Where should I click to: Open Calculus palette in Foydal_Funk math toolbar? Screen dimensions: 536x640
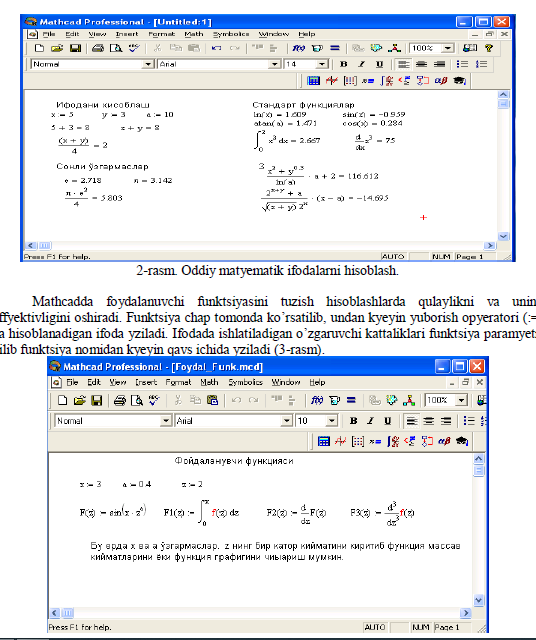click(393, 441)
